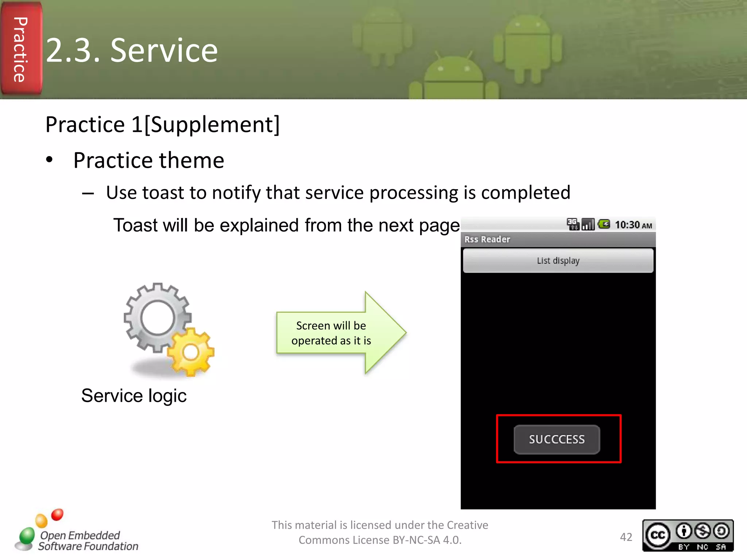
Task: Click the red Practice tab label
Action: tap(21, 48)
